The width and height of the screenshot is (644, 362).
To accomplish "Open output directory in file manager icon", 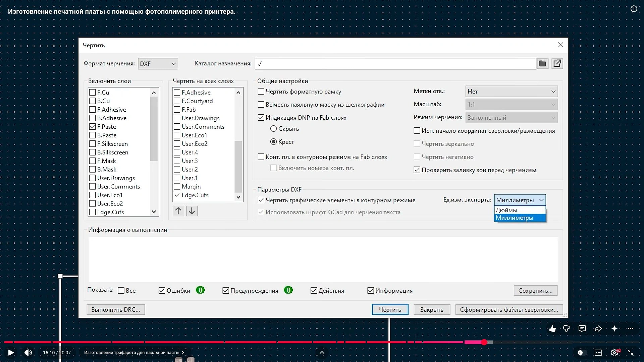I will 557,64.
